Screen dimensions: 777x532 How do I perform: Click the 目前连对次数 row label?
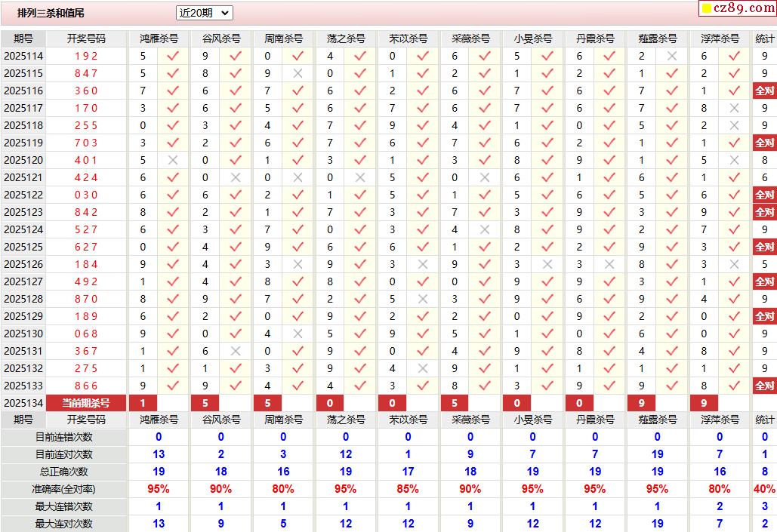[x=64, y=454]
